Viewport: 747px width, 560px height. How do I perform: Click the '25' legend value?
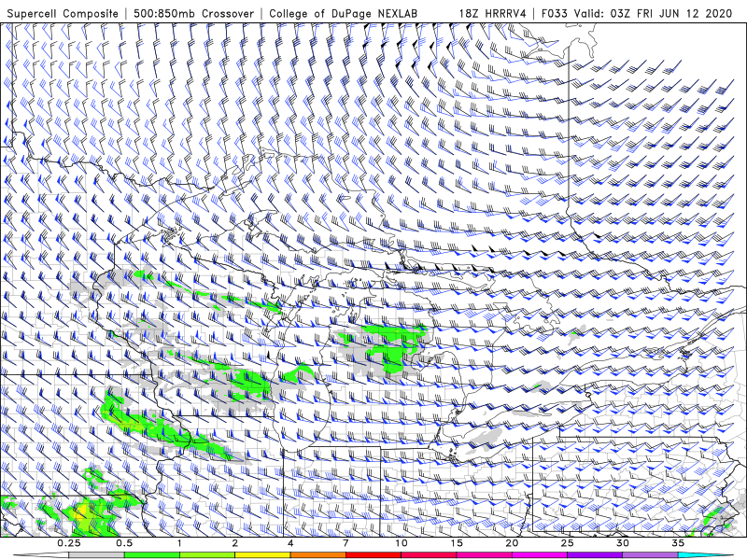568,543
